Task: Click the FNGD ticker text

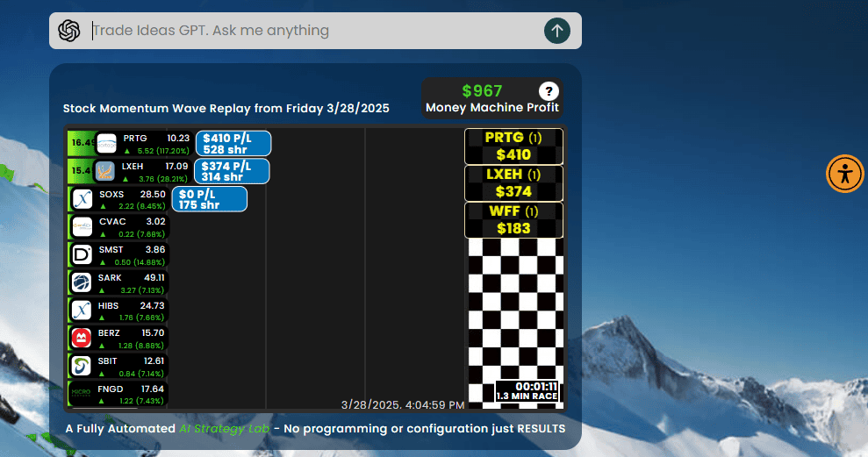Action: [x=111, y=389]
